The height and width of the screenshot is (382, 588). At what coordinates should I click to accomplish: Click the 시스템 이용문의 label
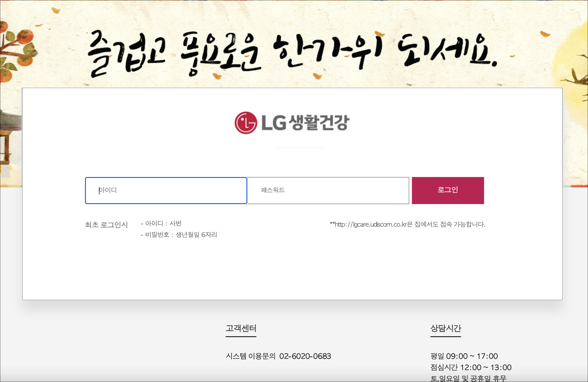tap(250, 356)
